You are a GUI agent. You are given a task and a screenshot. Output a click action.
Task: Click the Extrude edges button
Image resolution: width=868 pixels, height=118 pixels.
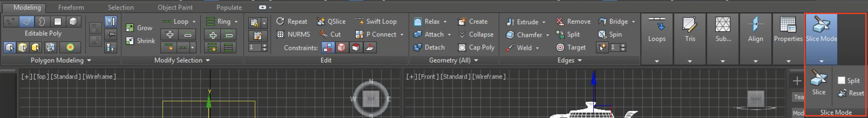pyautogui.click(x=522, y=22)
